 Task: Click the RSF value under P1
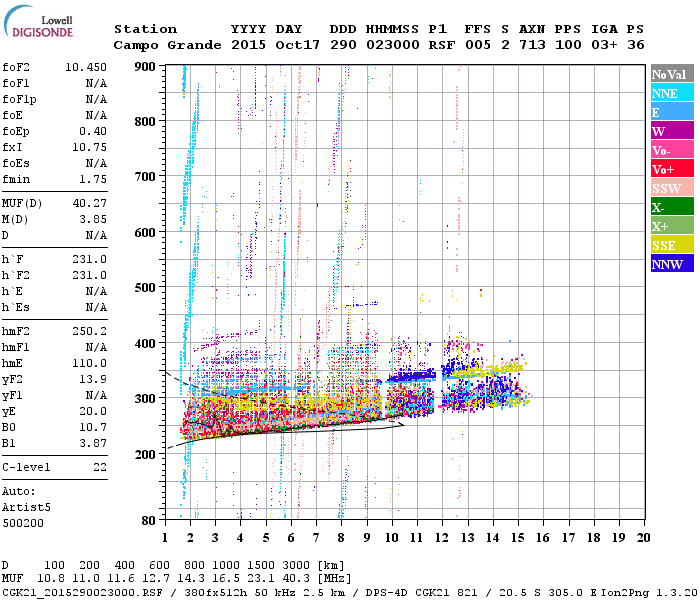click(442, 45)
